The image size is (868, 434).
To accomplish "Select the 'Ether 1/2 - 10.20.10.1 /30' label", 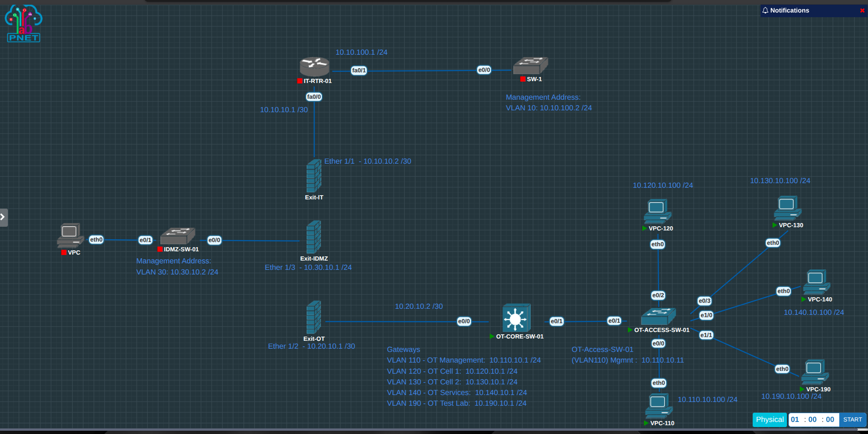I will tap(311, 346).
